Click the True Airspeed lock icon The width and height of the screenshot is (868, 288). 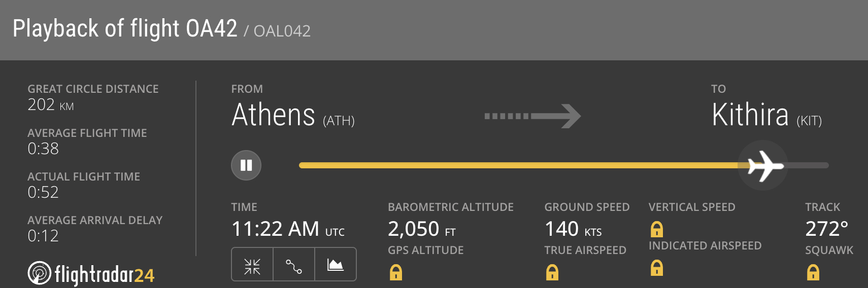coord(552,272)
